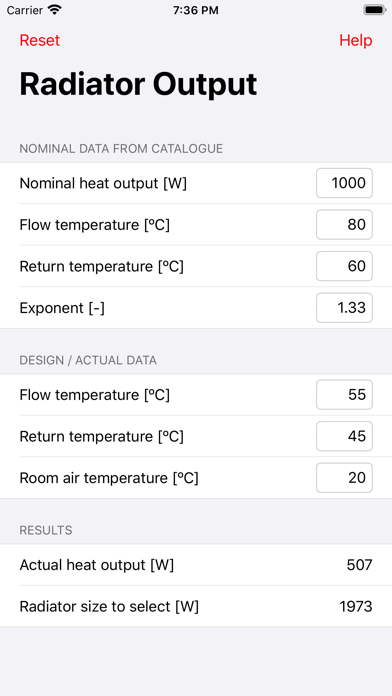The height and width of the screenshot is (696, 392).
Task: Tap the Actual heat output result 507
Action: [359, 565]
